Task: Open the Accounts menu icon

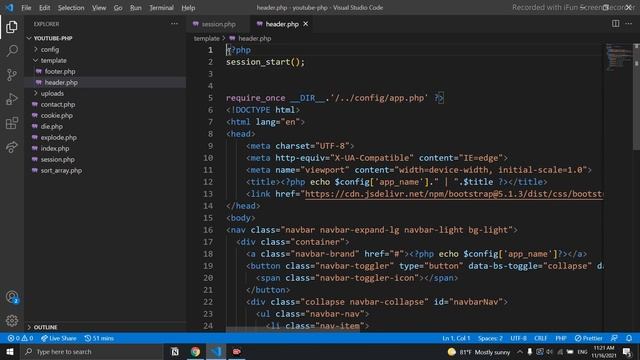Action: (11, 297)
